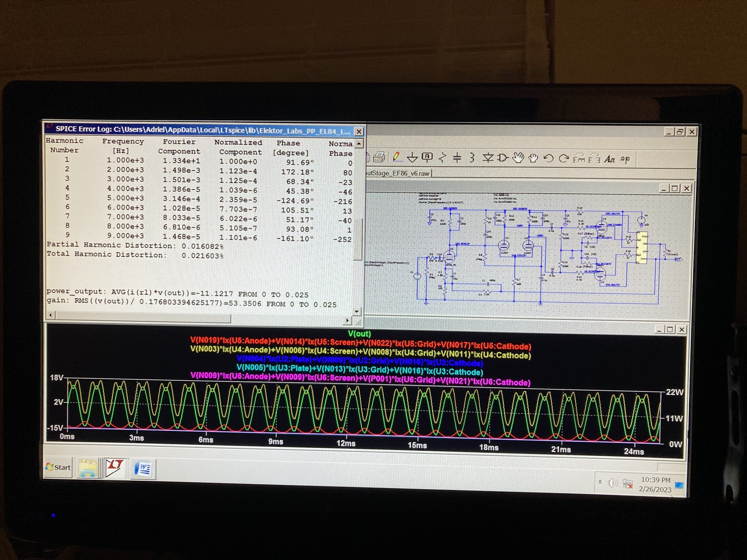Click the yellow output transformer symbol in schematic

click(642, 248)
